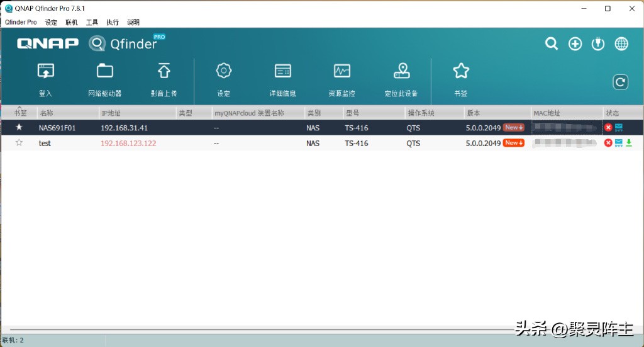Click the 联机: 2 status bar text
Viewport: 644px width, 347px height.
click(x=13, y=340)
